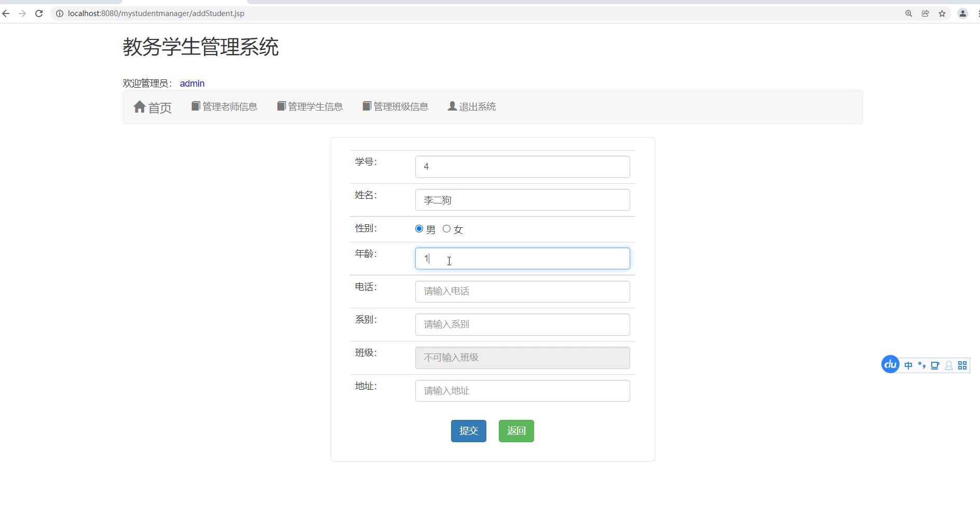The height and width of the screenshot is (519, 980).
Task: Click the admin username link
Action: point(192,84)
